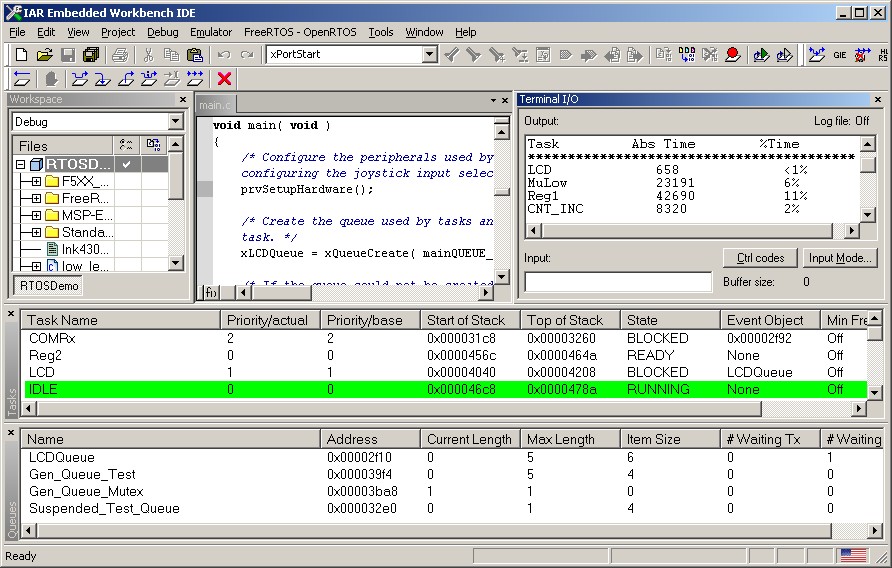892x568 pixels.
Task: Click the red Toggle Breakpoint icon
Action: 733,55
